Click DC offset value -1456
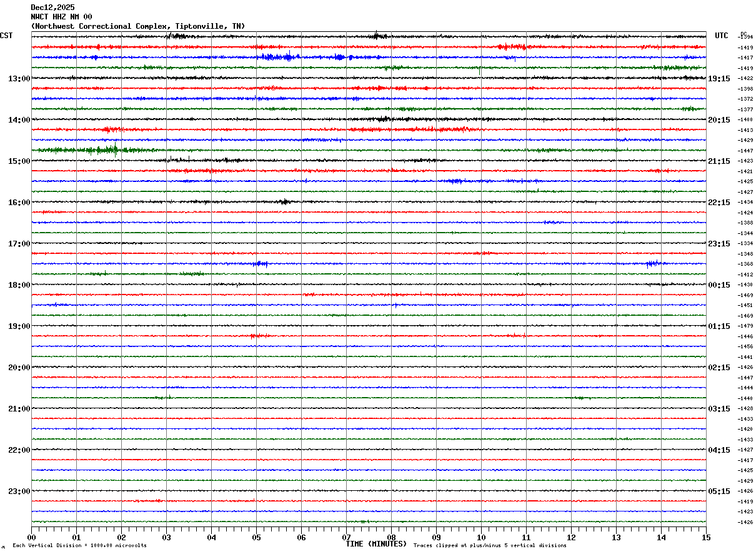756x554 pixels. 745,346
